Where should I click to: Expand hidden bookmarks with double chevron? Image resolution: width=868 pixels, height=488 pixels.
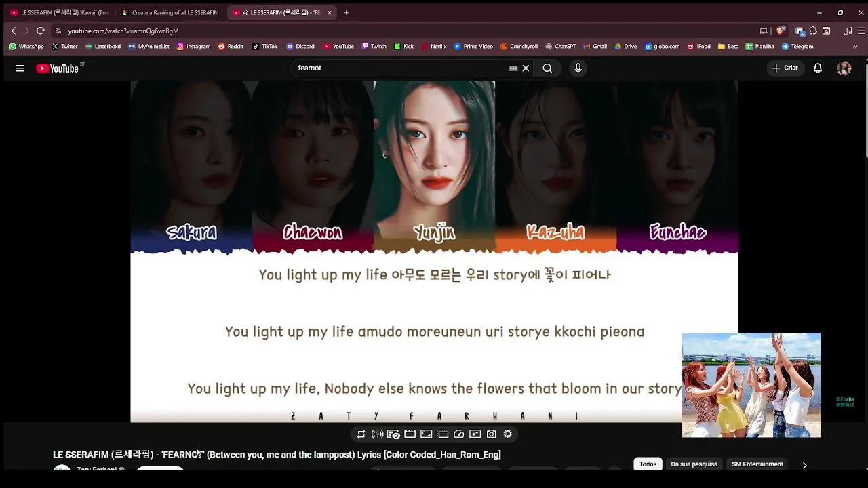(x=855, y=47)
